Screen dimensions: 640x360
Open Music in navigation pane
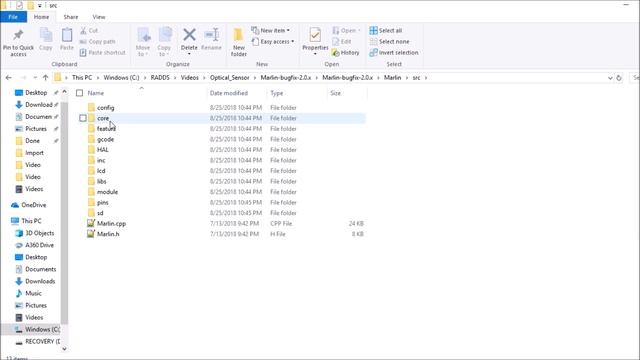(28, 293)
